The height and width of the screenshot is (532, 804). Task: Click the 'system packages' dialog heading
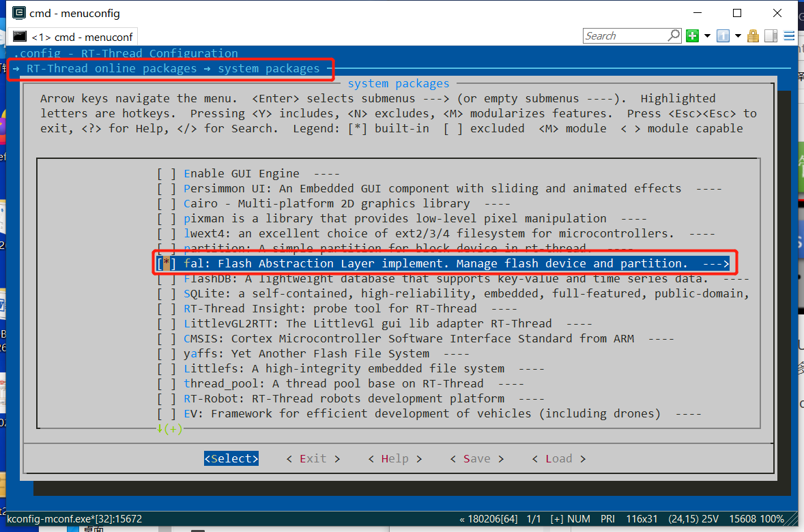(x=399, y=83)
